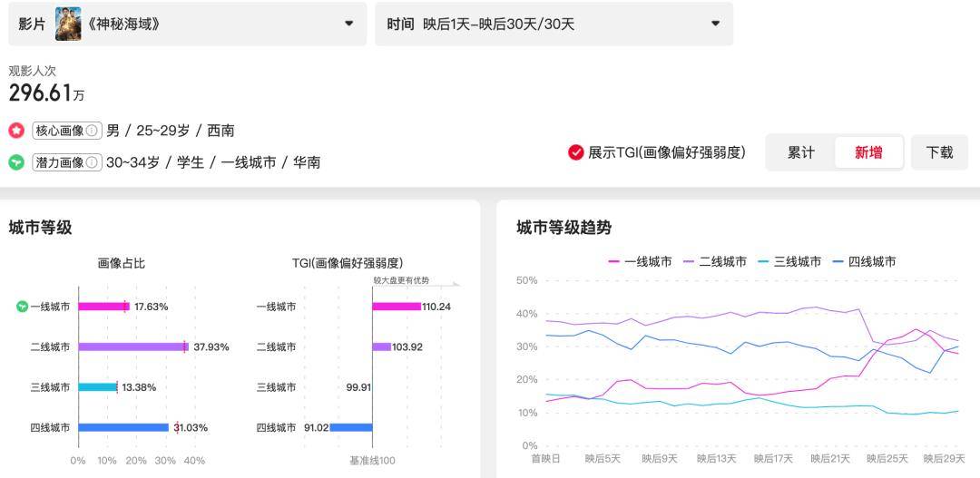Click the 映后25天 axis label
Viewport: 980px width, 478px height.
(887, 459)
